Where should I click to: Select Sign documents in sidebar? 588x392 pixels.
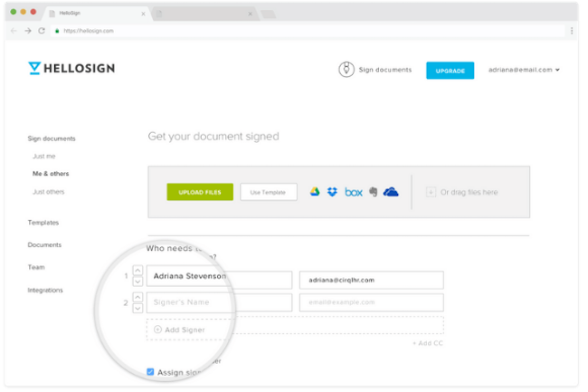point(52,139)
